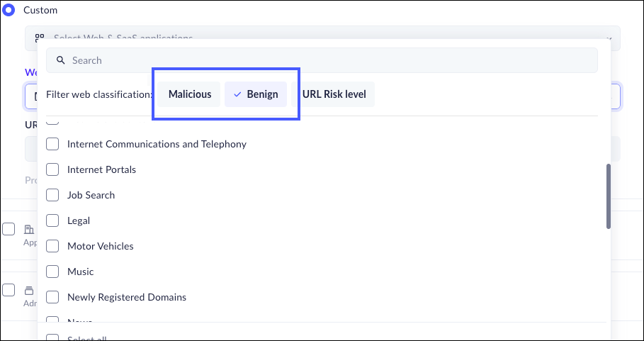Tick the row checkbox beside the building icon
The height and width of the screenshot is (341, 644).
click(9, 230)
